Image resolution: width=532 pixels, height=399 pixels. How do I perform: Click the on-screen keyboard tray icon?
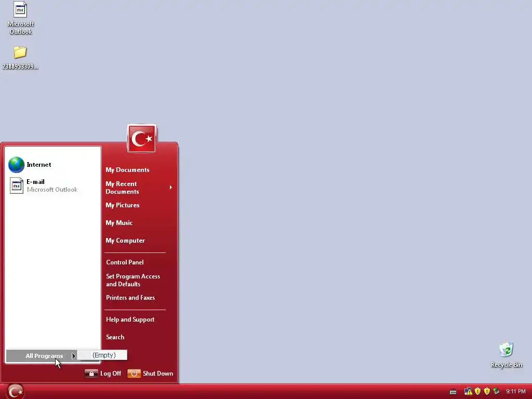pos(453,392)
